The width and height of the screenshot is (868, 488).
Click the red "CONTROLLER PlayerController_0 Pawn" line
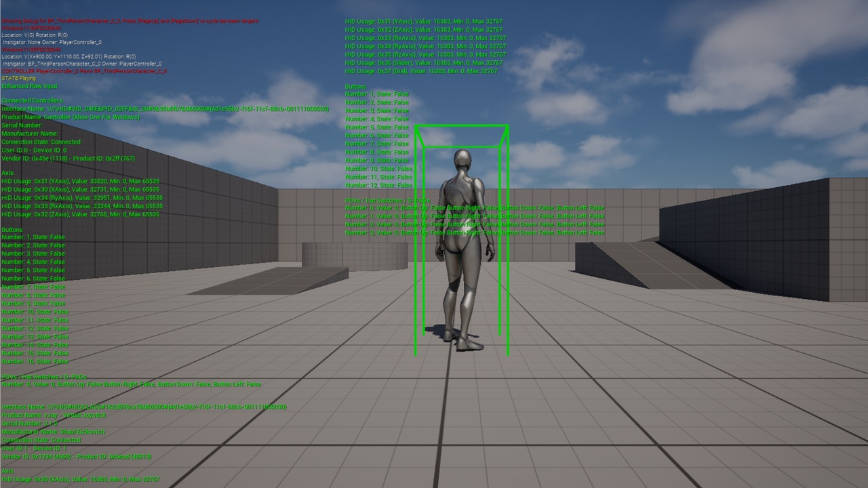84,71
